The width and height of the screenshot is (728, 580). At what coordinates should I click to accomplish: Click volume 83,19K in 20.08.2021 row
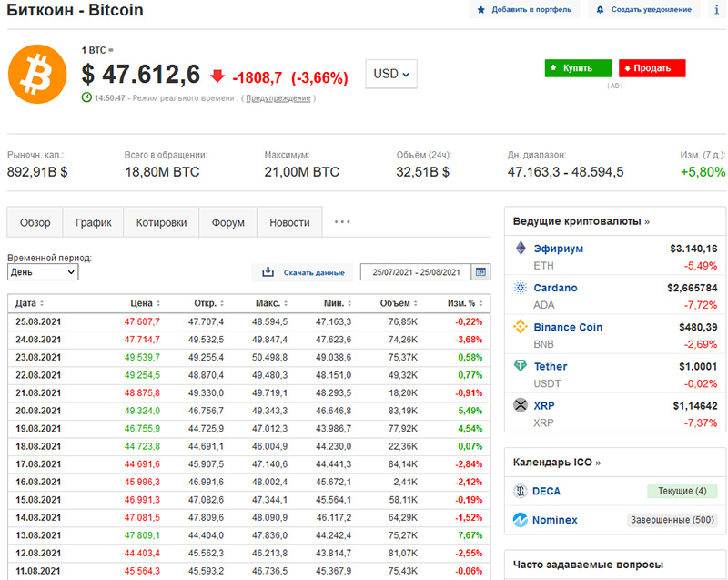(x=403, y=411)
